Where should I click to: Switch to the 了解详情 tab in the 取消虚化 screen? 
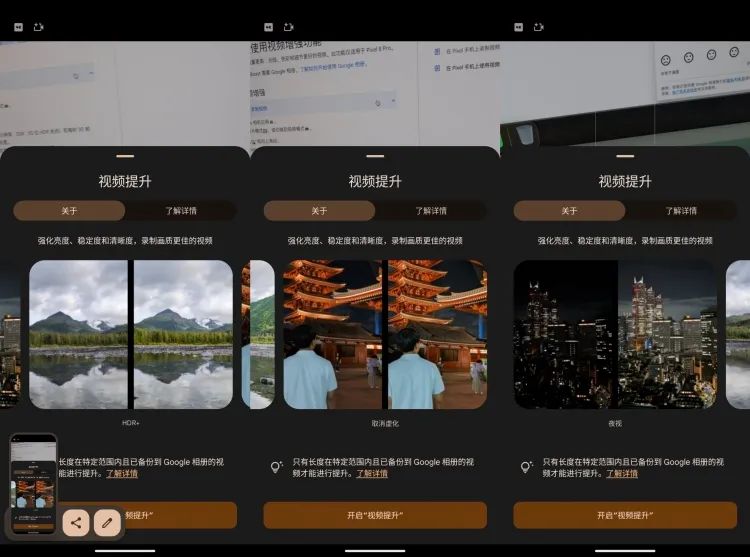point(431,211)
